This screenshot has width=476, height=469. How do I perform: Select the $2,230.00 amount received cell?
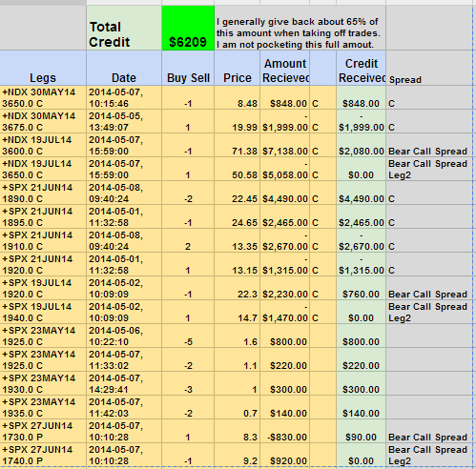point(285,288)
